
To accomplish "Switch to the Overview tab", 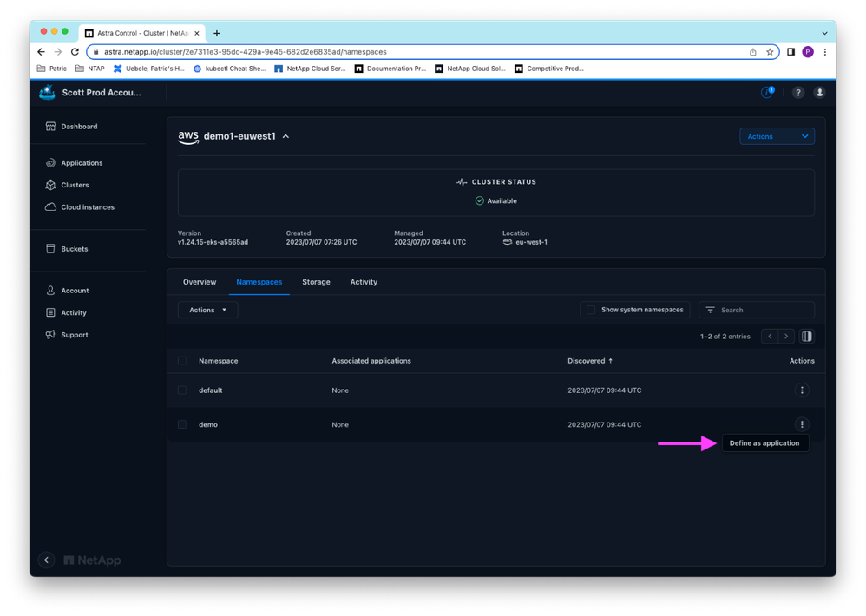I will [200, 282].
